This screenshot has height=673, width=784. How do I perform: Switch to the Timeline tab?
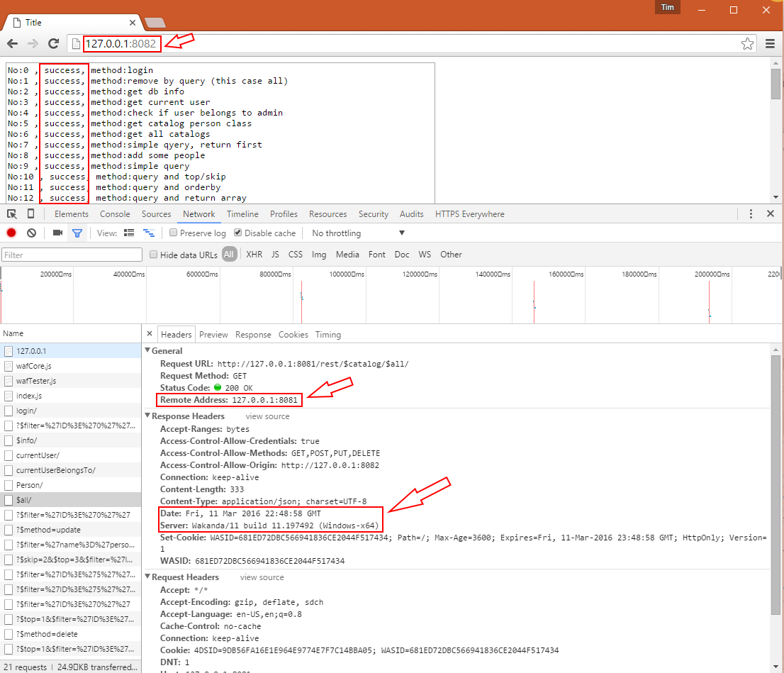242,214
